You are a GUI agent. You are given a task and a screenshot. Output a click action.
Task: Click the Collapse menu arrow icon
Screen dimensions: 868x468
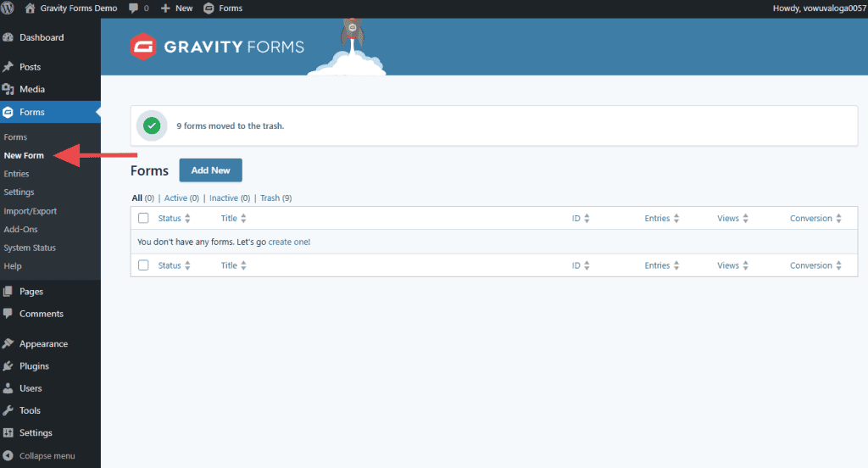(8, 456)
